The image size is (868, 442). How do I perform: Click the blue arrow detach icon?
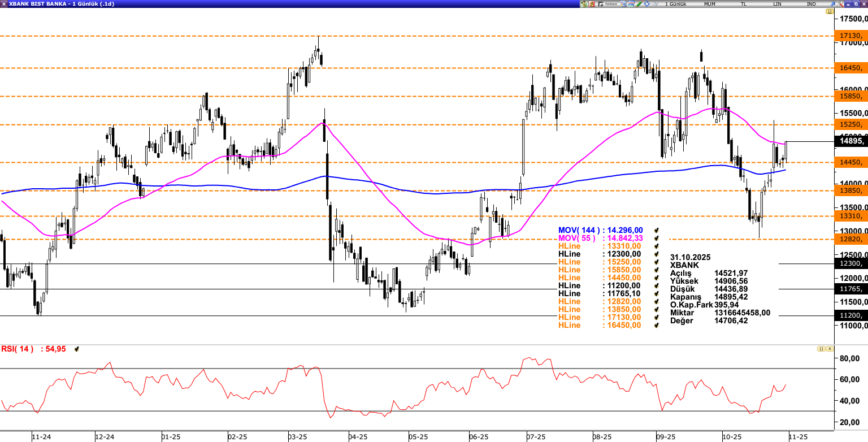(832, 4)
